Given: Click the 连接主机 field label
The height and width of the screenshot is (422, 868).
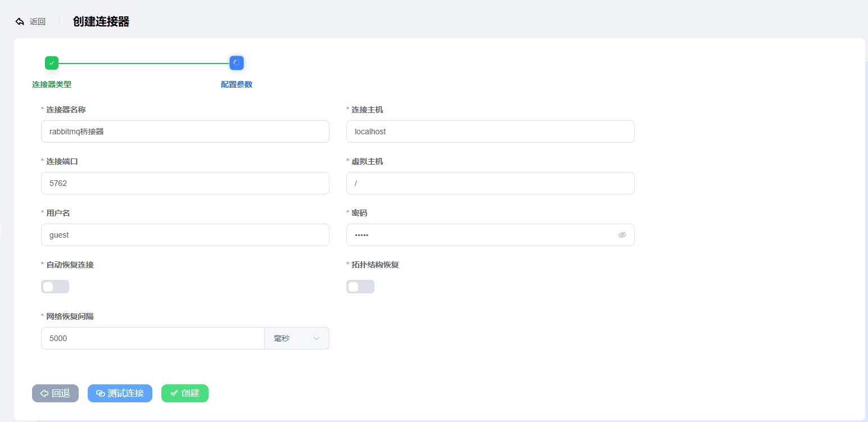Looking at the screenshot, I should click(x=367, y=110).
